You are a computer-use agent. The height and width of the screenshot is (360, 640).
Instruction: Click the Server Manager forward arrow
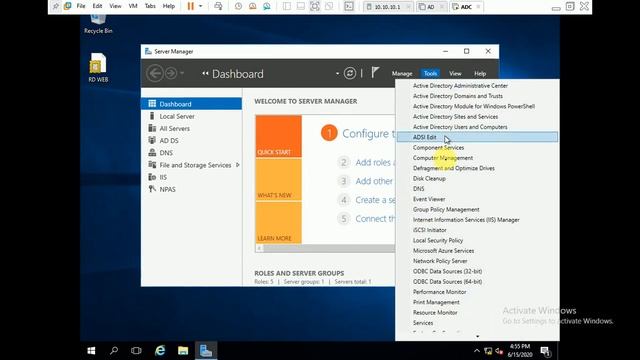click(171, 73)
